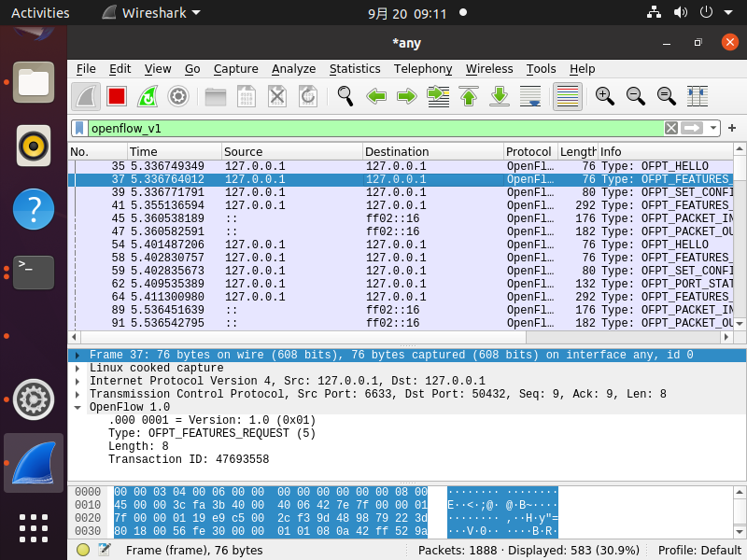747x560 pixels.
Task: Add a filter button with plus
Action: coord(732,128)
